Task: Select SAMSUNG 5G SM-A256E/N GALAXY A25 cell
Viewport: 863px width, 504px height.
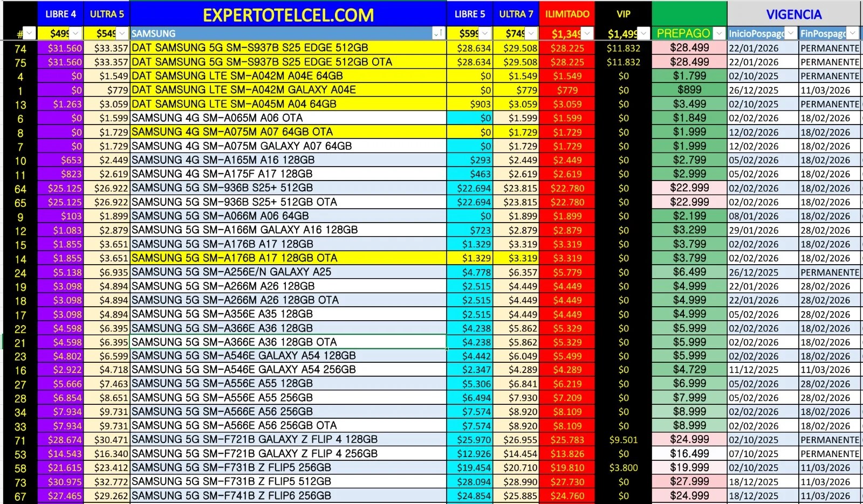Action: click(289, 272)
